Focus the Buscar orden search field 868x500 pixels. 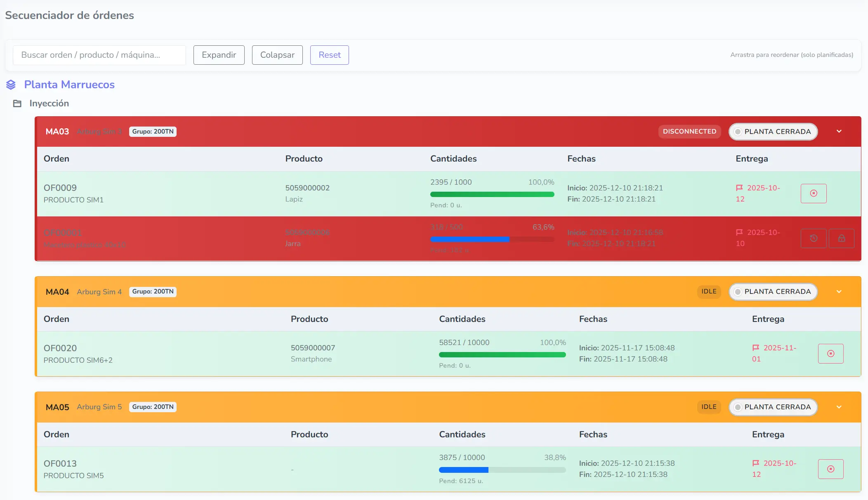point(99,55)
